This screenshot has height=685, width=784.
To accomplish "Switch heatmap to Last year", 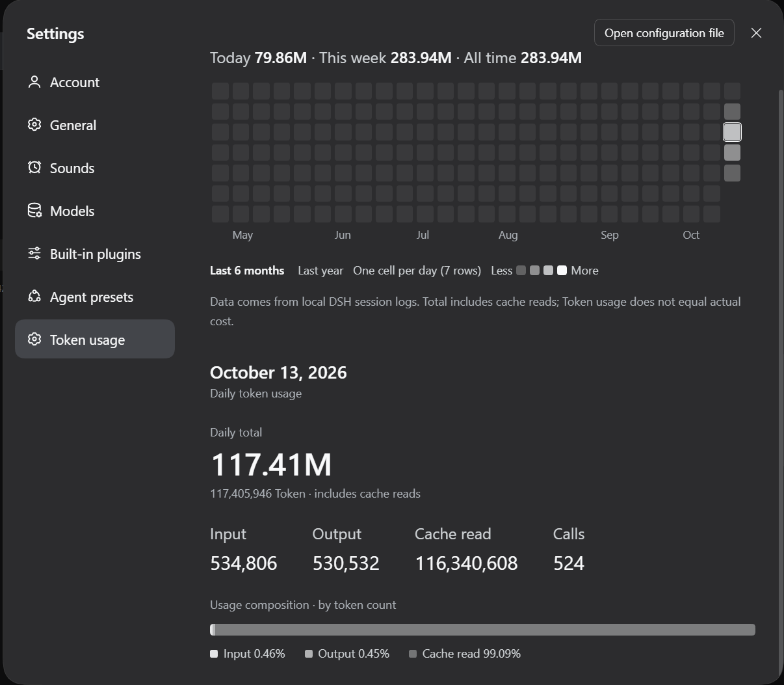I will click(320, 271).
